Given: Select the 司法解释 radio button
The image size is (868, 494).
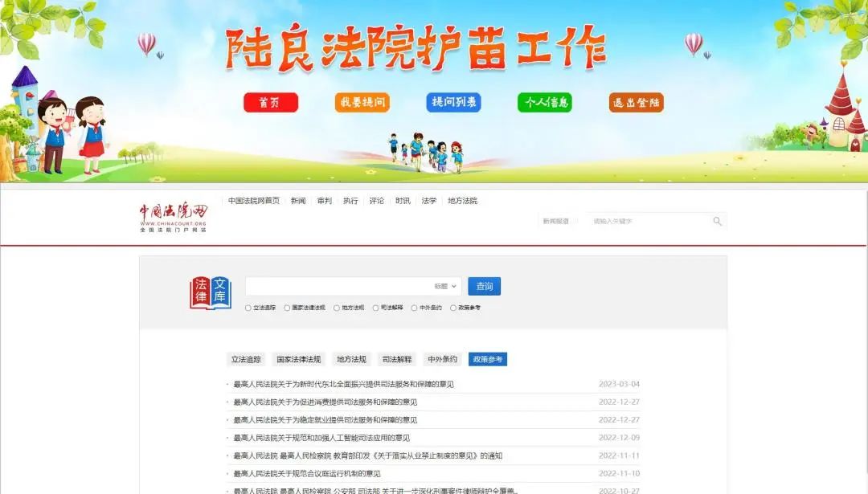Looking at the screenshot, I should [x=375, y=308].
